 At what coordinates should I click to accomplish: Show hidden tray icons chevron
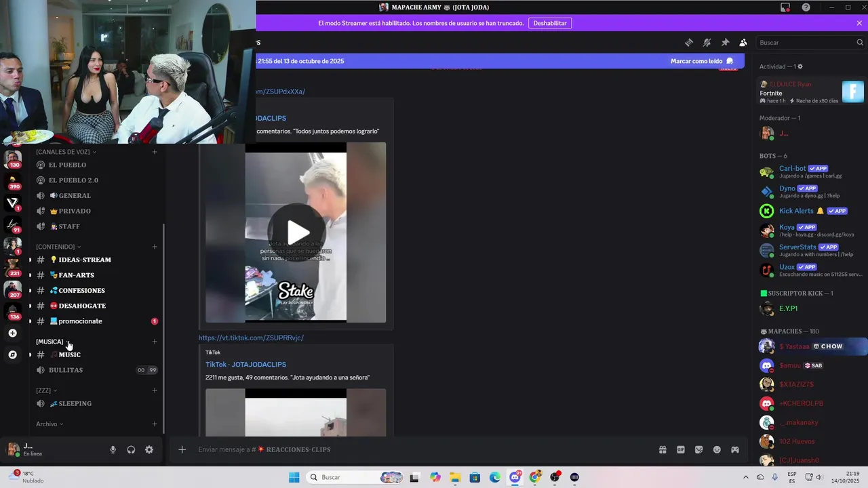click(746, 477)
